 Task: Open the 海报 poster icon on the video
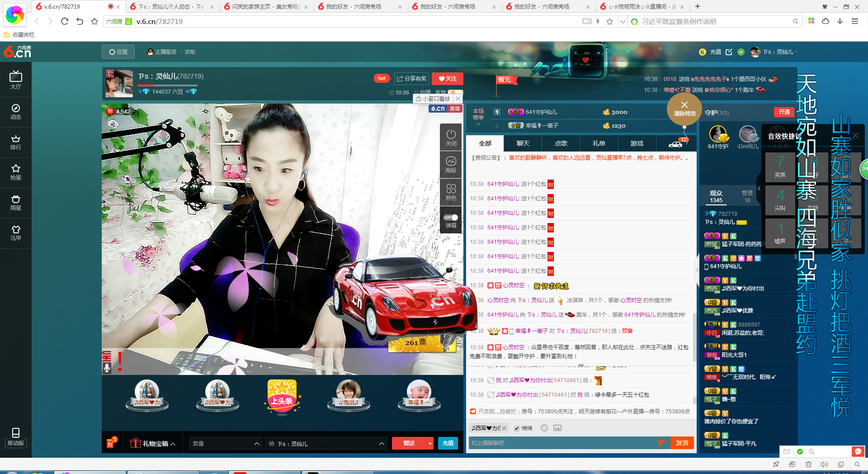pos(451,165)
